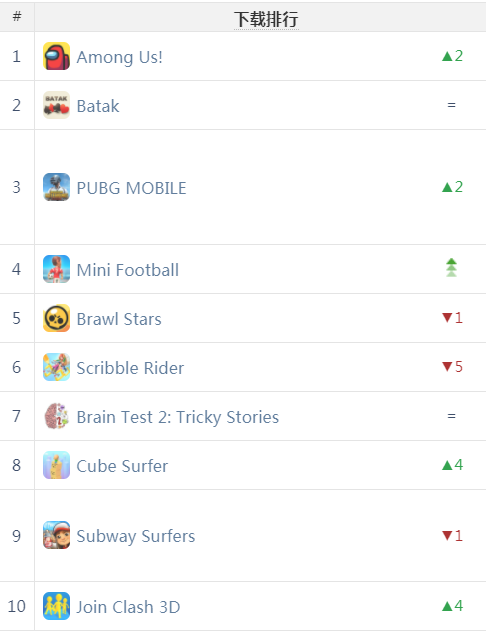Screen dimensions: 486x633
Task: Click the Batak card game icon
Action: 57,105
